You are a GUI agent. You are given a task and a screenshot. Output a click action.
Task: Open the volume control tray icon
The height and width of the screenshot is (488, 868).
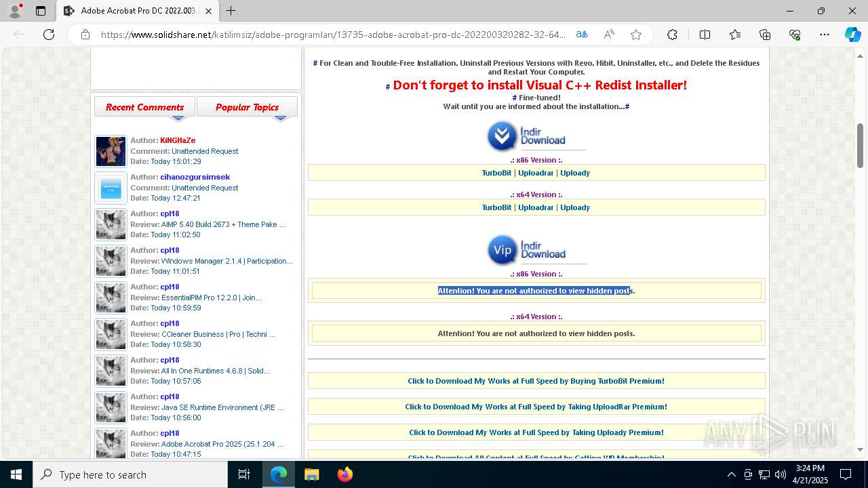click(780, 474)
